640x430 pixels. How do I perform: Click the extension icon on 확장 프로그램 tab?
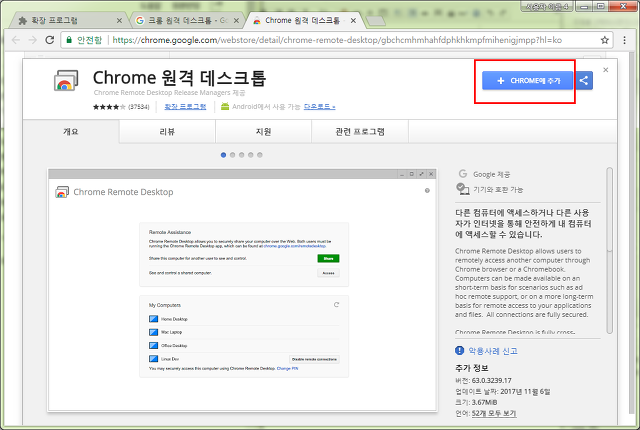click(x=23, y=21)
